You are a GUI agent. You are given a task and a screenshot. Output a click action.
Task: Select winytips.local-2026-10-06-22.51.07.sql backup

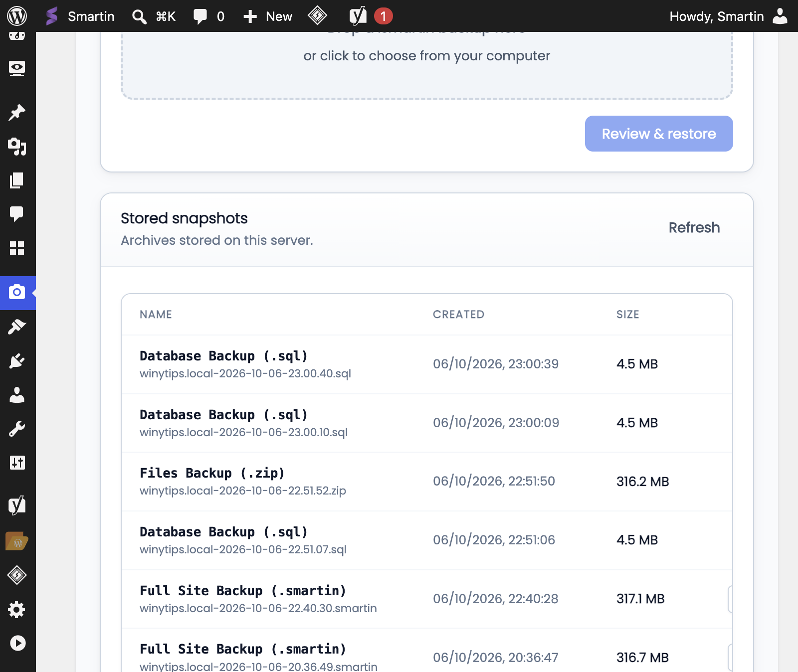coord(427,540)
